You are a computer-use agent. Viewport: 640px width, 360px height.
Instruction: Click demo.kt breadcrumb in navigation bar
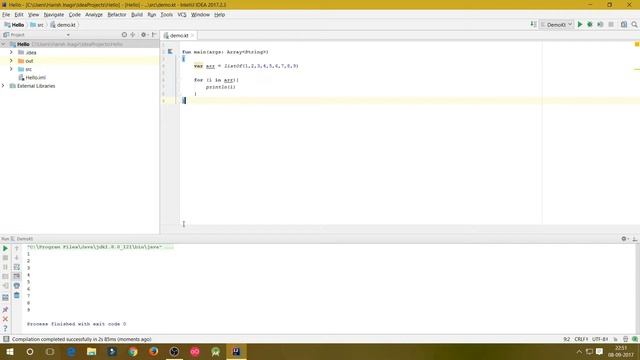(x=63, y=25)
